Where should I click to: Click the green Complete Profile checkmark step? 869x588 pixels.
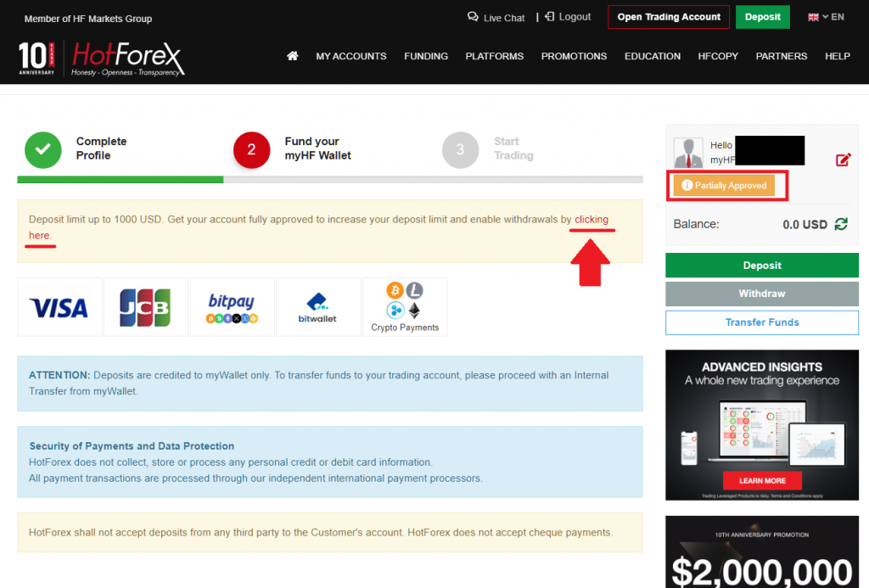tap(43, 149)
